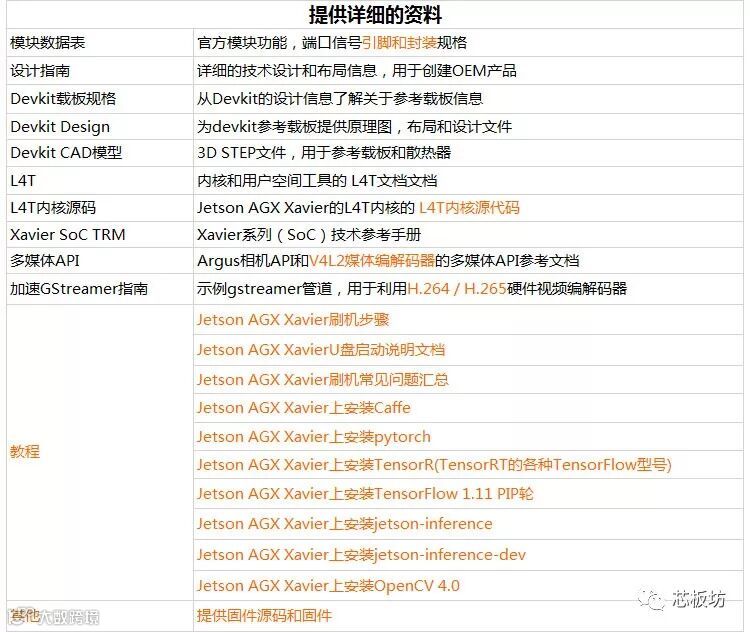
Task: Open the Jetson AGX Xavier刷机步骤 tutorial
Action: tap(293, 320)
